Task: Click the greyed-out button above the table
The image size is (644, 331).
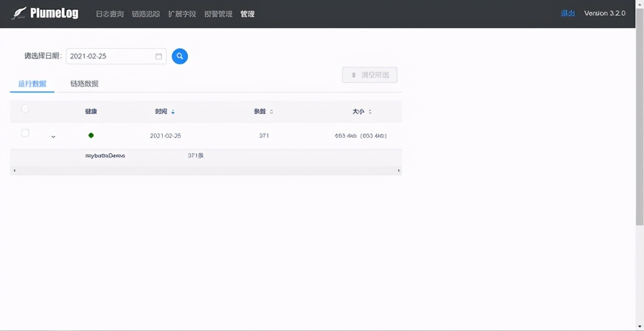Action: tap(369, 75)
